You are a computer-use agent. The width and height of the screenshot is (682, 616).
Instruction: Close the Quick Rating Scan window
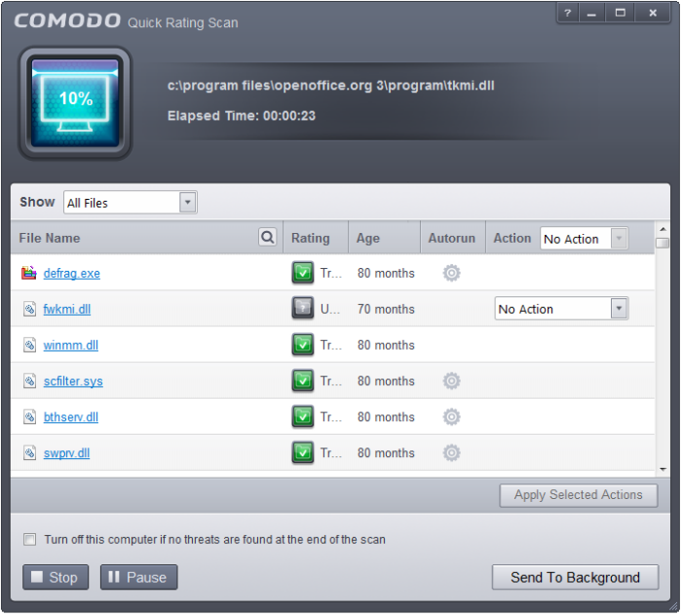[653, 13]
